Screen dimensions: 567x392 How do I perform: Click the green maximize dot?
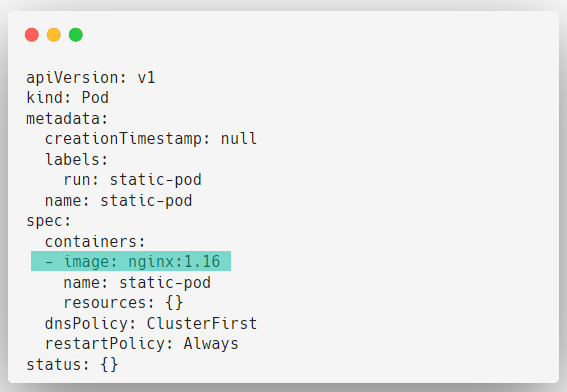point(76,35)
